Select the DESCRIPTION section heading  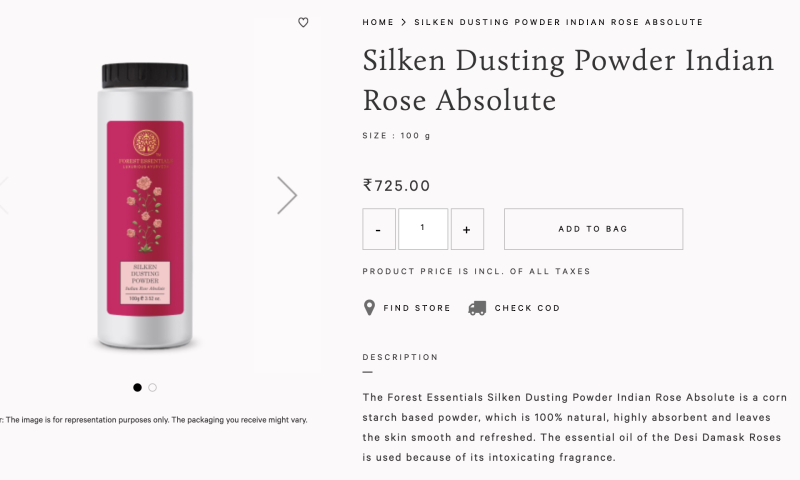[400, 357]
